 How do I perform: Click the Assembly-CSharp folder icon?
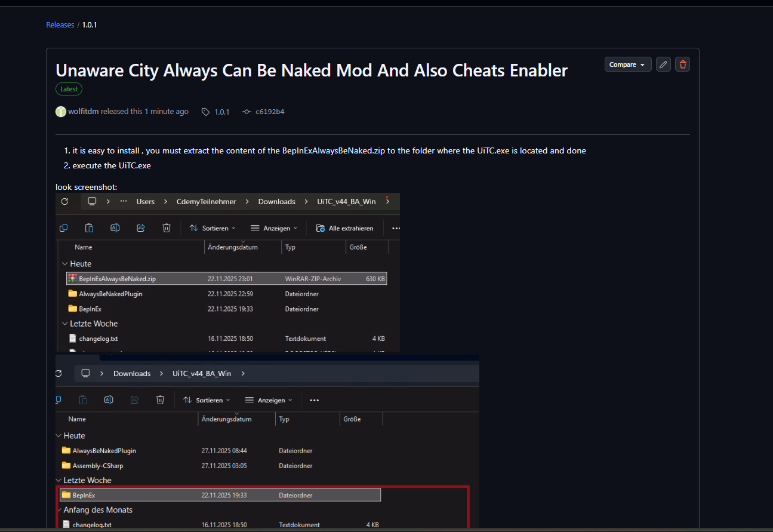click(x=66, y=466)
